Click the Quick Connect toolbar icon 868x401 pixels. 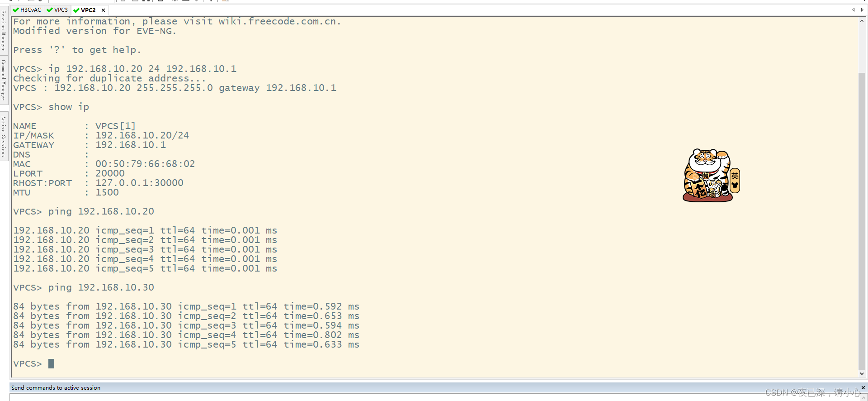coord(18,1)
